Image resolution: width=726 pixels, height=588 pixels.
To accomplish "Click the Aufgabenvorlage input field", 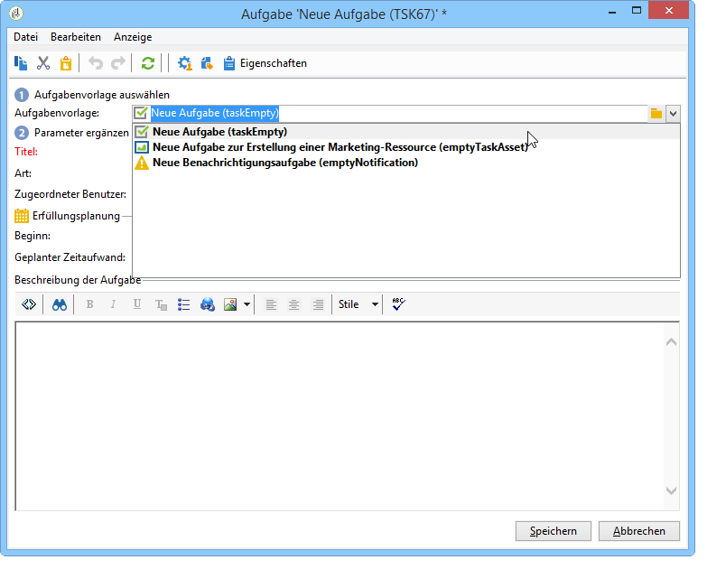I will 390,114.
